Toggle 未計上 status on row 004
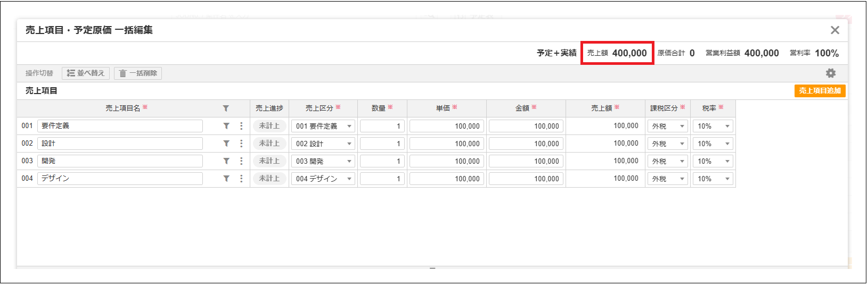 point(269,179)
